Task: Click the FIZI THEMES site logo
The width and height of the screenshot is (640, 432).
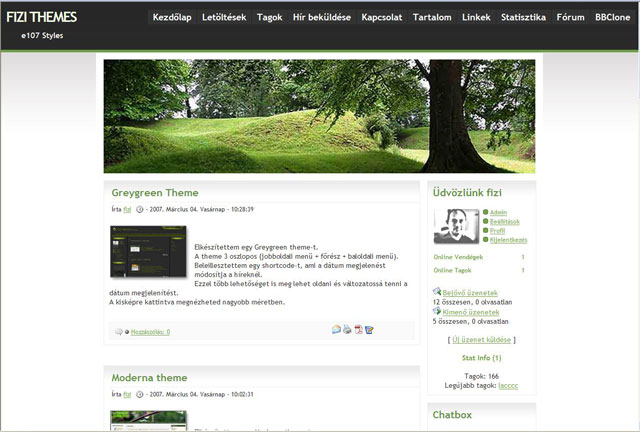Action: [41, 17]
